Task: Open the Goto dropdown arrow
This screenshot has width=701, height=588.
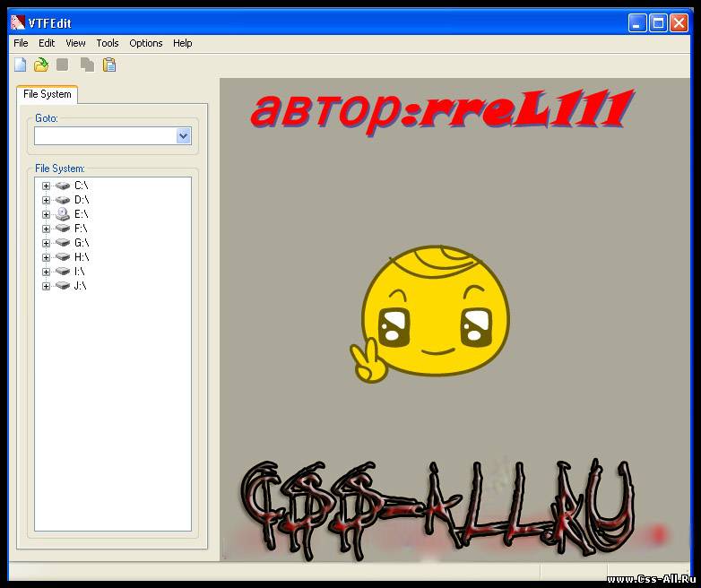Action: (183, 136)
